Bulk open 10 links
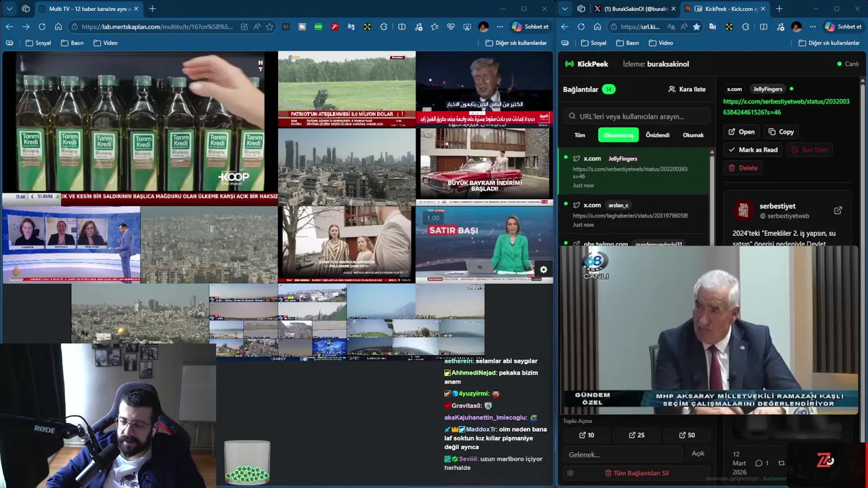This screenshot has width=868, height=488. pos(587,435)
